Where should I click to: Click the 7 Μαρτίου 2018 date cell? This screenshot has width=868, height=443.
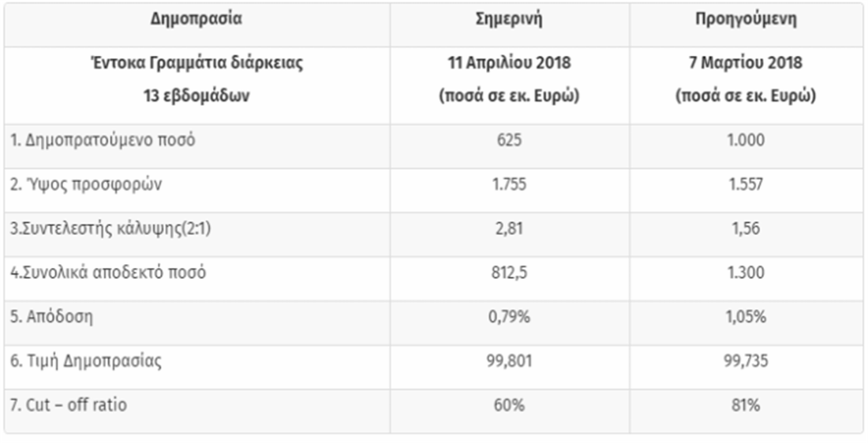click(746, 64)
